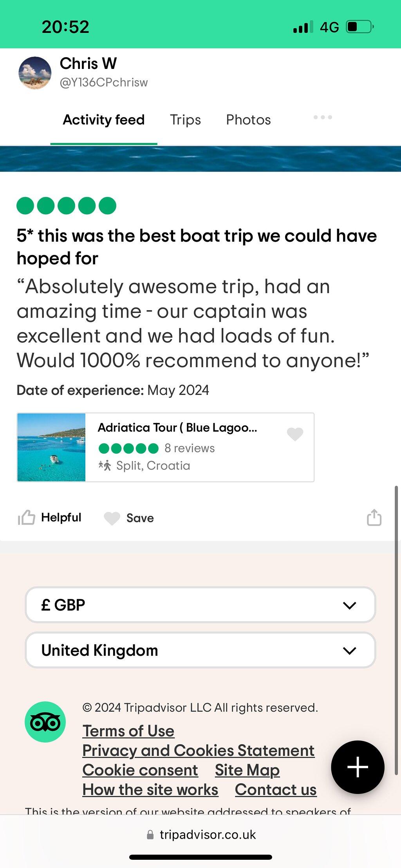Expand the £ GBP currency dropdown
This screenshot has height=868, width=401.
click(x=200, y=605)
